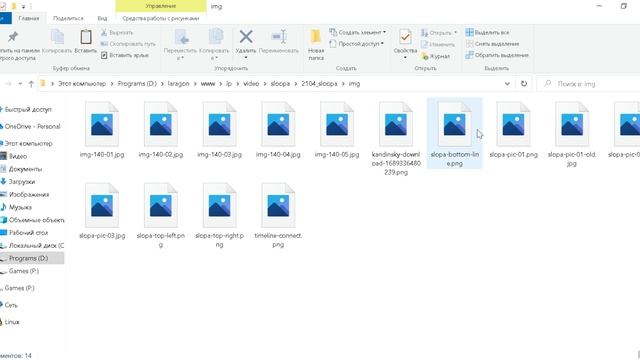Switch to the Главная ribbon tab
Screen dimensions: 640x360
[x=29, y=18]
